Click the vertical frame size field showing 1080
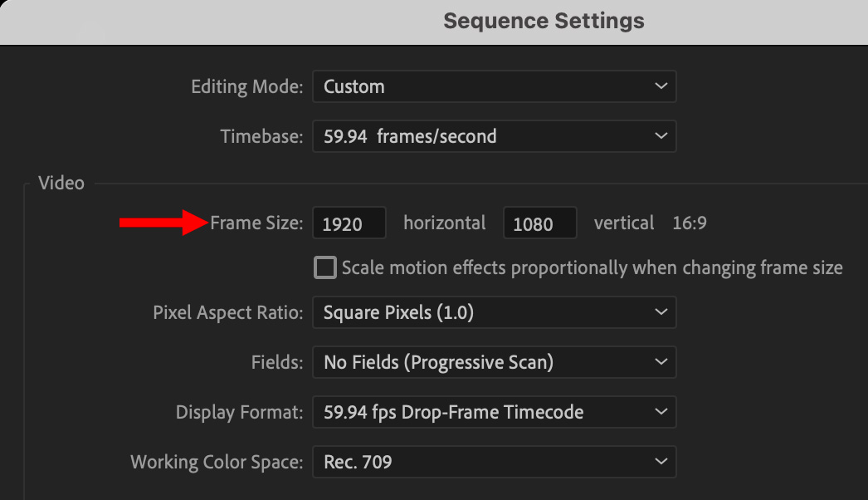Image resolution: width=868 pixels, height=500 pixels. point(540,223)
